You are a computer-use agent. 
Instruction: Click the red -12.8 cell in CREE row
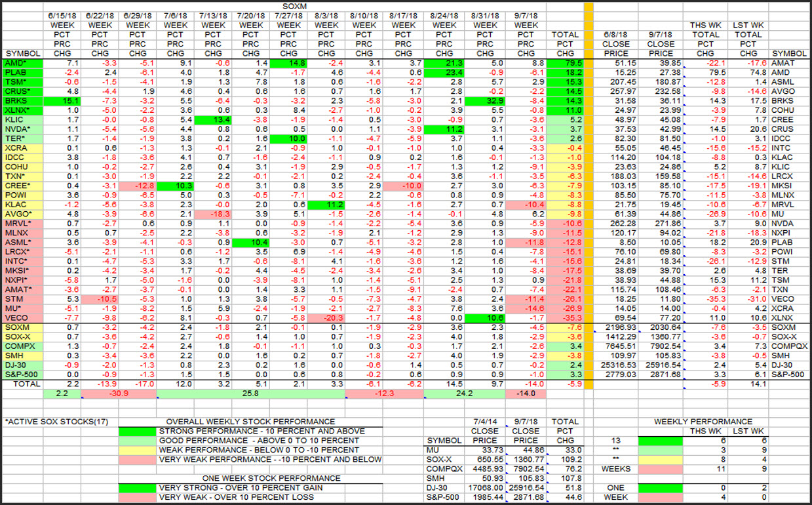(x=138, y=187)
